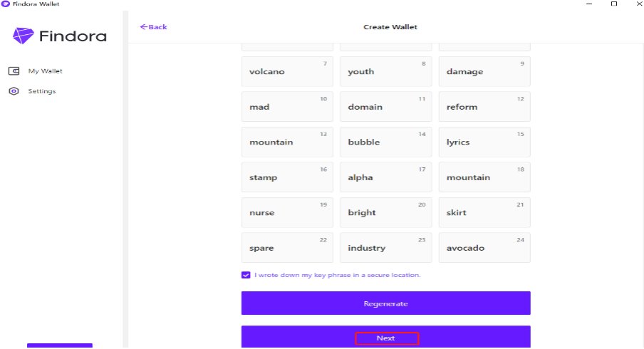The height and width of the screenshot is (349, 644).
Task: Click the Back arrow icon
Action: click(x=143, y=26)
